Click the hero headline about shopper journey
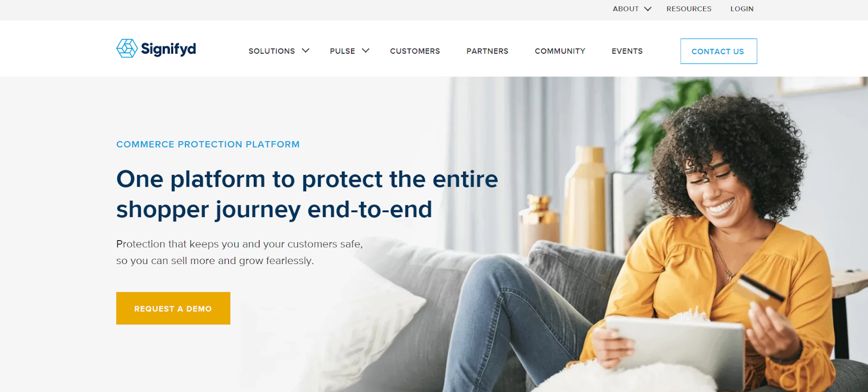Viewport: 868px width, 392px height. pos(307,194)
